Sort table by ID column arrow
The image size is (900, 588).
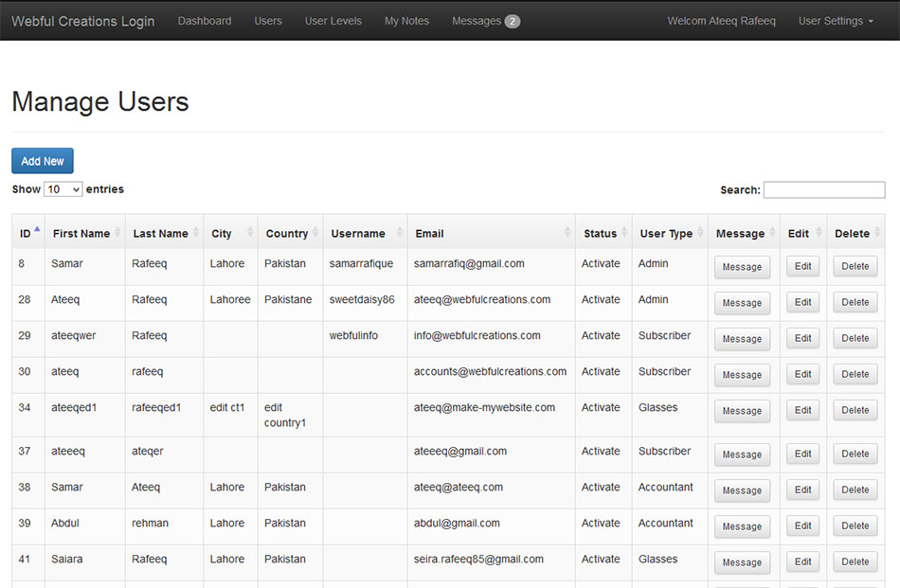point(37,230)
